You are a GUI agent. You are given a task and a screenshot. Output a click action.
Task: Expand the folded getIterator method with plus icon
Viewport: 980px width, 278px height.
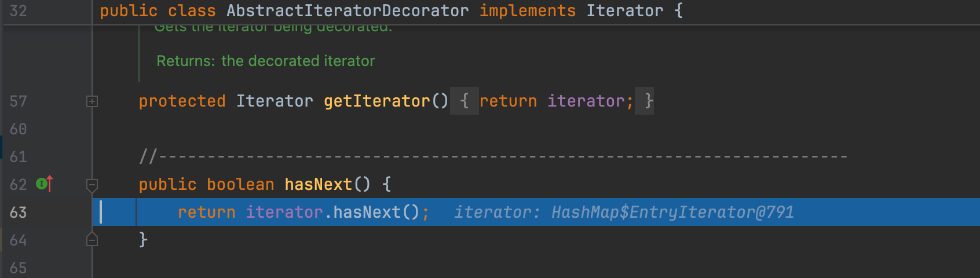[x=92, y=101]
